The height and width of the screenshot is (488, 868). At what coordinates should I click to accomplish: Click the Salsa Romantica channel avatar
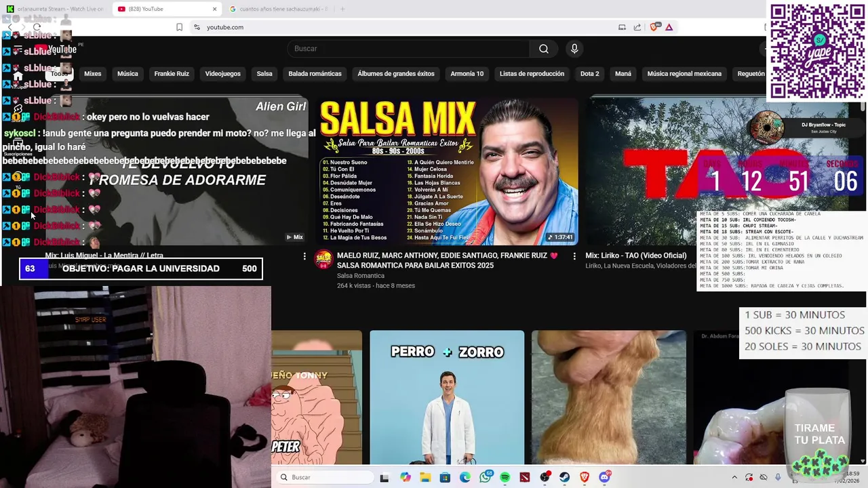[x=324, y=259]
